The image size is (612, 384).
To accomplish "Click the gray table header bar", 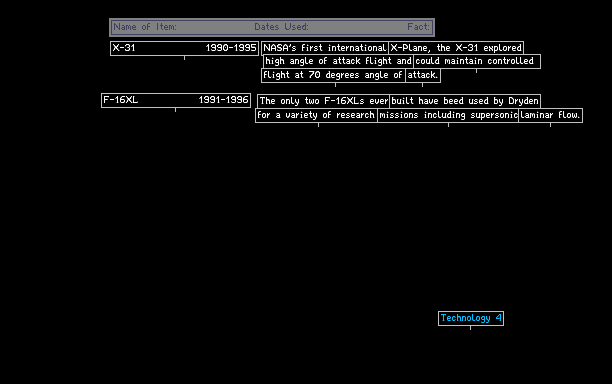I will [272, 27].
